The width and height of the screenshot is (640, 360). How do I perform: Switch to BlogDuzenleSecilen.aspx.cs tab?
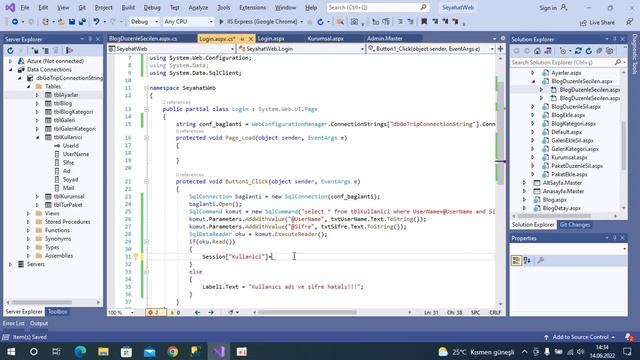pyautogui.click(x=143, y=38)
